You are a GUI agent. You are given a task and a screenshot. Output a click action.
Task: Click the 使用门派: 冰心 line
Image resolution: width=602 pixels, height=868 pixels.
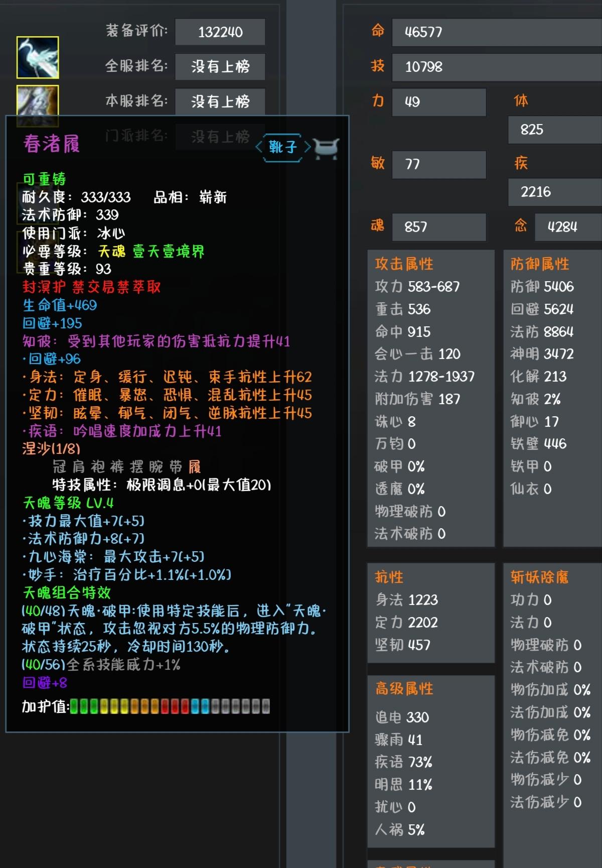tap(74, 233)
